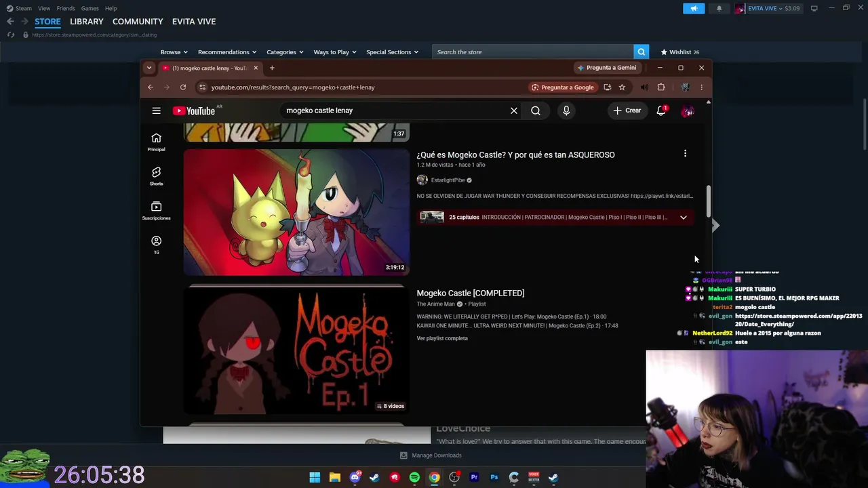Open the Friends menu in Steam
This screenshot has width=868, height=488.
[x=66, y=8]
